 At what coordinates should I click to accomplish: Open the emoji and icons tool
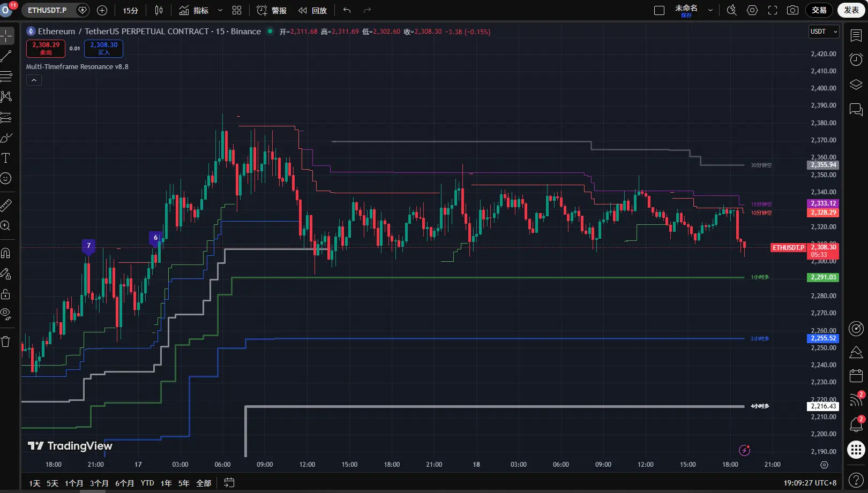6,178
